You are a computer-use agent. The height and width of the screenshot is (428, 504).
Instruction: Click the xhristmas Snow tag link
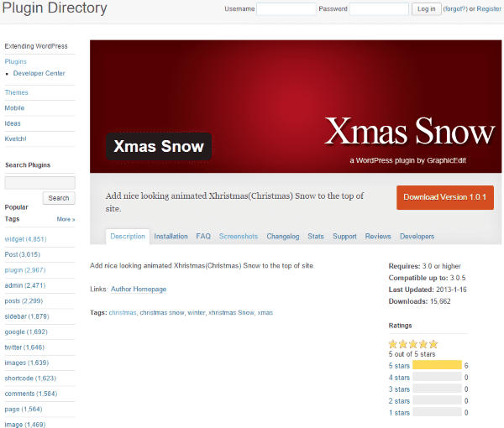click(232, 313)
